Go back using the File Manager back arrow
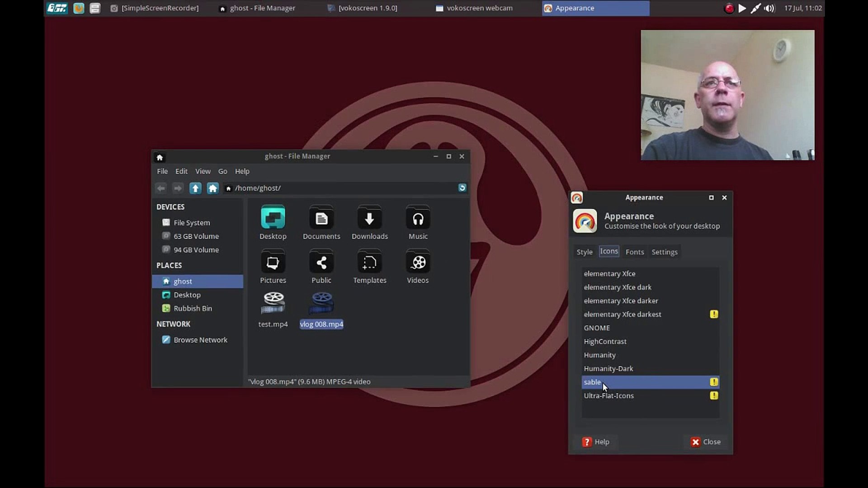 160,188
